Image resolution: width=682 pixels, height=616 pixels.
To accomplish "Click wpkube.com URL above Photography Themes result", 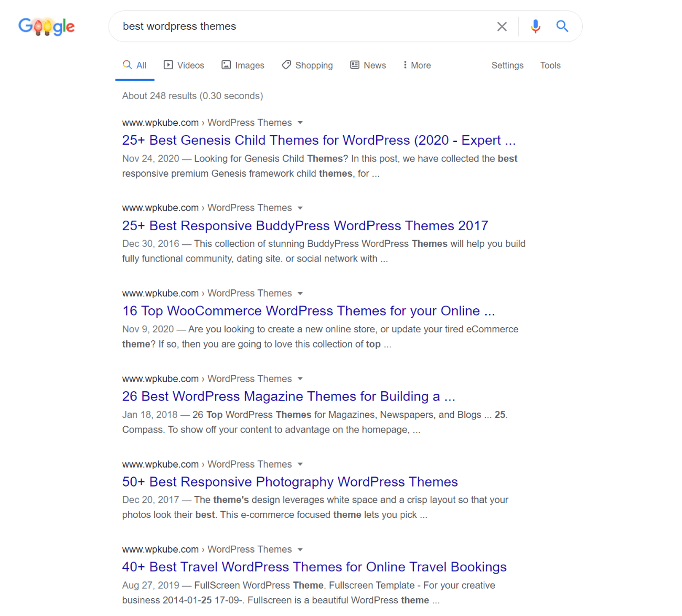I will (x=207, y=464).
